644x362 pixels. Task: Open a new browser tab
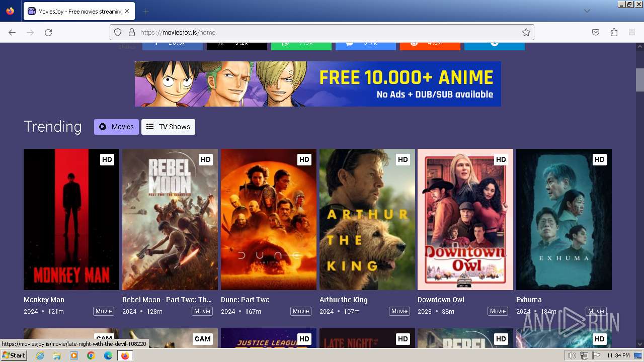(x=145, y=11)
